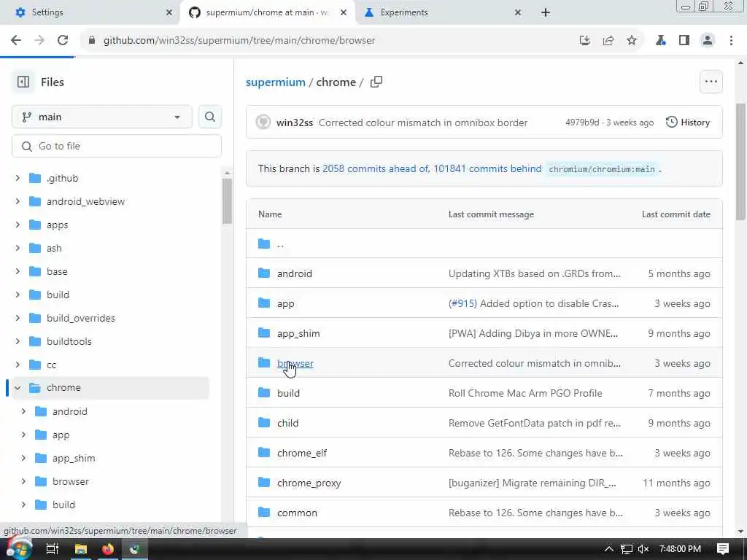
Task: Open the three-dot more options button
Action: tap(711, 82)
